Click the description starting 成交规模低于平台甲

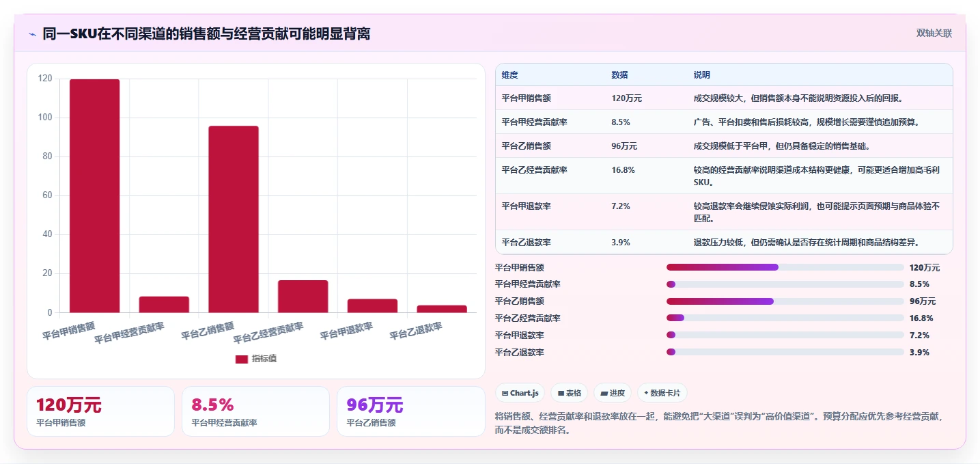[781, 146]
